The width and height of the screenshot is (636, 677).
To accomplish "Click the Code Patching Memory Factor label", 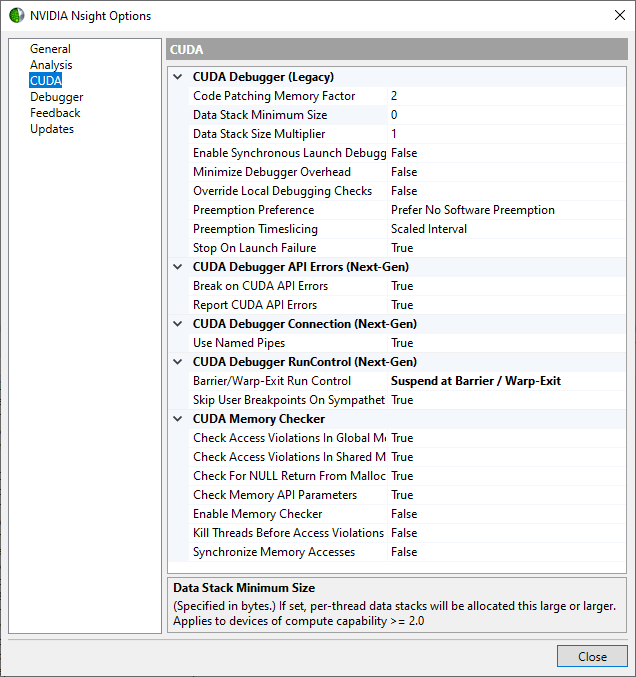I will tap(274, 96).
